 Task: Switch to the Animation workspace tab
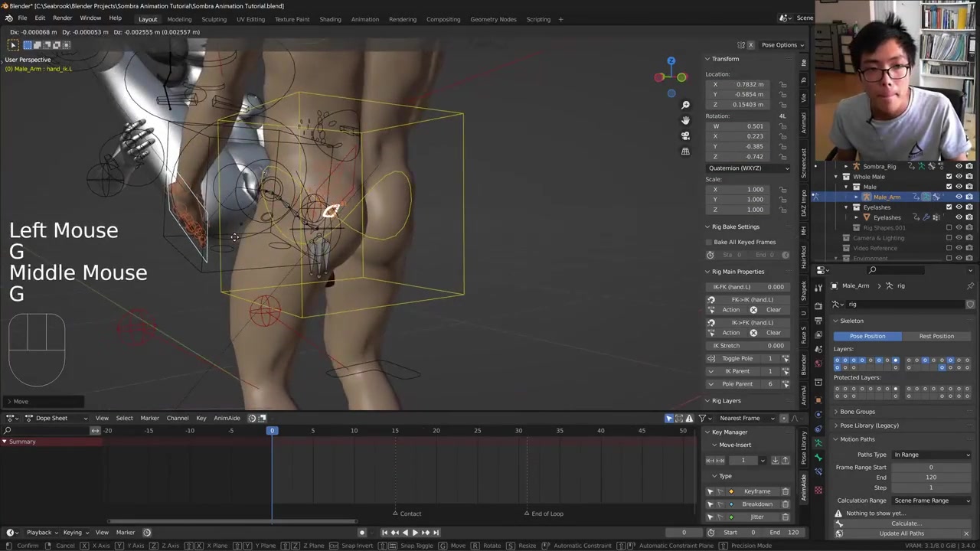pos(364,19)
